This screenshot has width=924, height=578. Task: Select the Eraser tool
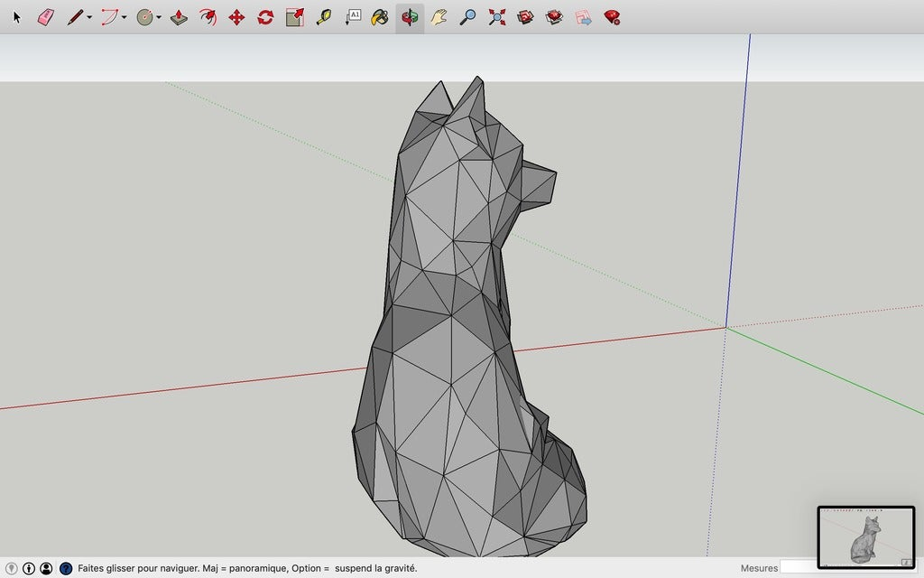(x=43, y=16)
